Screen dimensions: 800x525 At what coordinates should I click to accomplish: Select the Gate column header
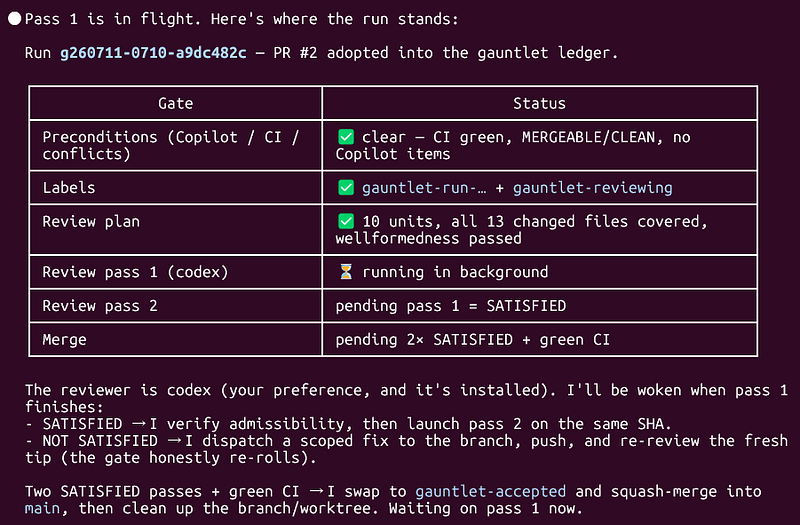(176, 103)
